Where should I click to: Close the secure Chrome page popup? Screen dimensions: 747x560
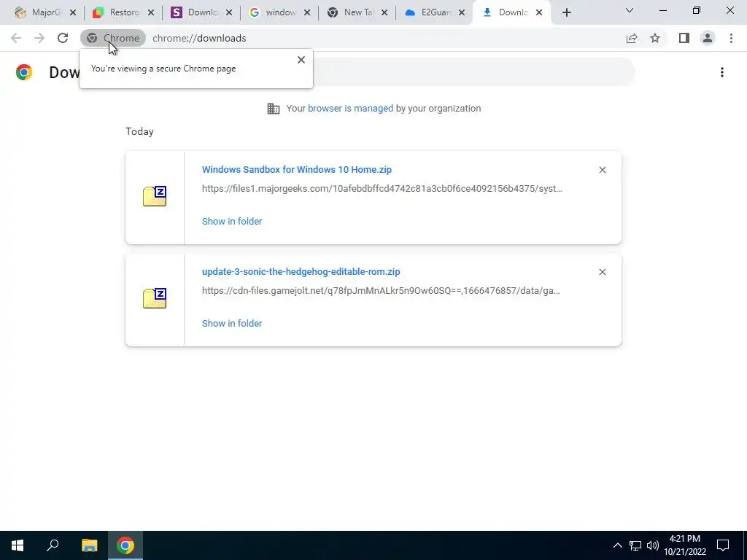click(x=301, y=60)
